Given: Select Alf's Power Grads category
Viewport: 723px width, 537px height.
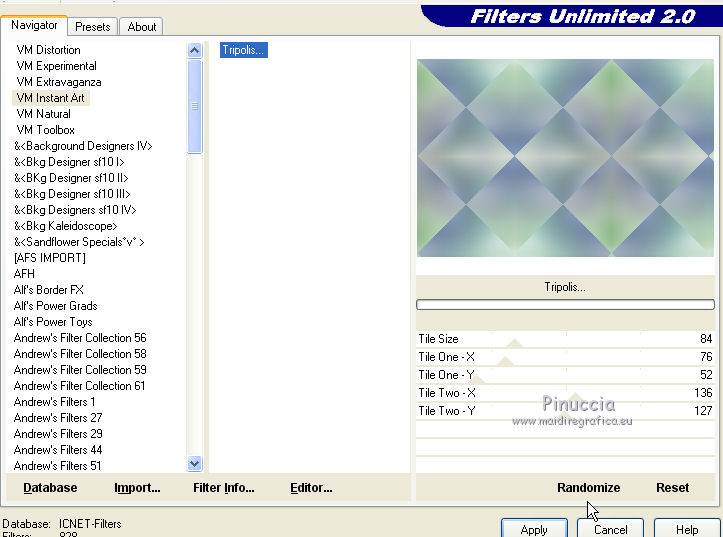Looking at the screenshot, I should 55,306.
